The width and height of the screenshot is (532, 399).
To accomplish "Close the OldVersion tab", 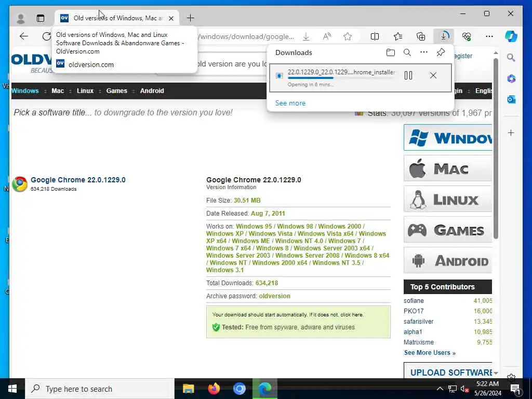I will coord(171,18).
